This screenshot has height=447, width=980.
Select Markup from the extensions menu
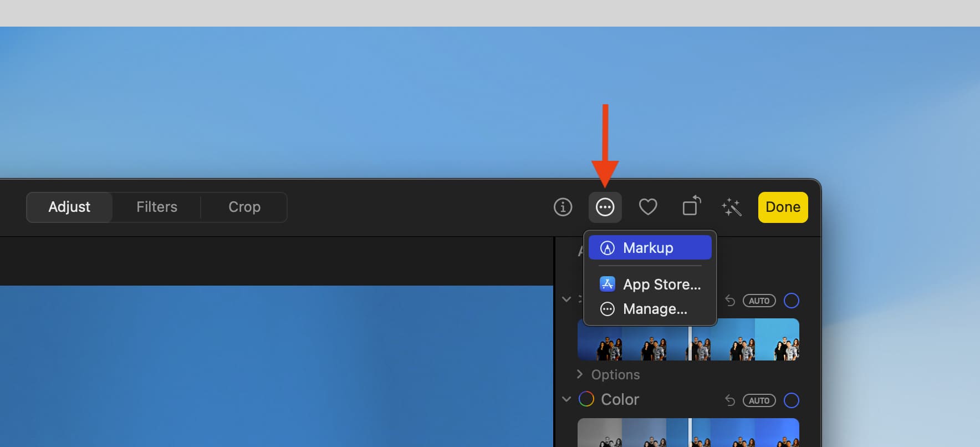[649, 248]
